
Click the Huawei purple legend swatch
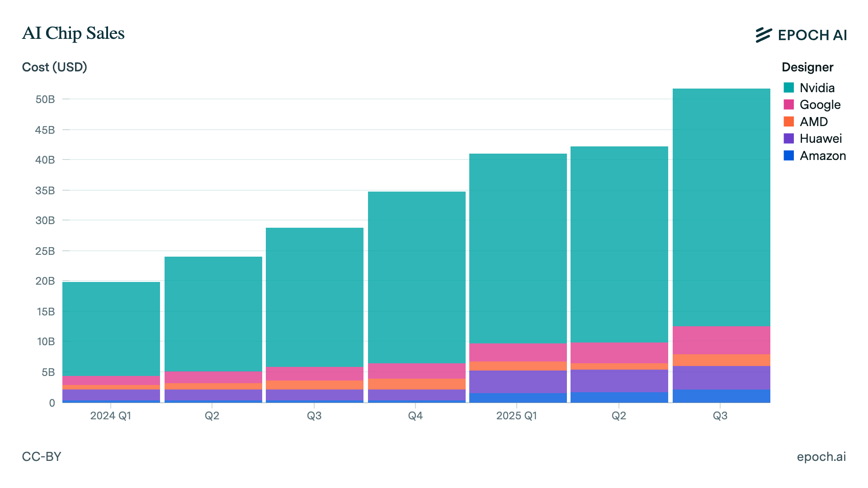pos(789,138)
